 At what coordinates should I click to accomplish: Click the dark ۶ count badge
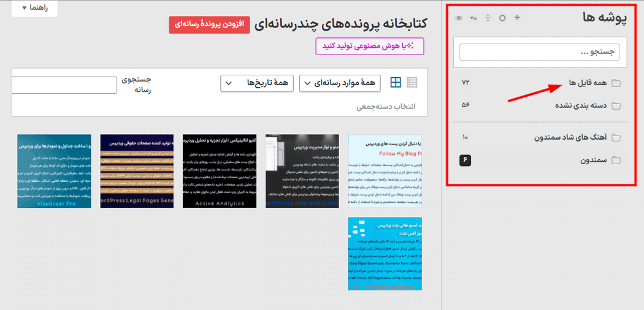click(x=466, y=161)
